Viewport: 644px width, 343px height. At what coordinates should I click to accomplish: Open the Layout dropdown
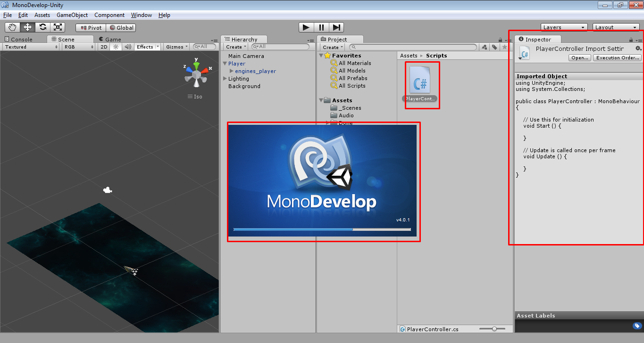(616, 27)
